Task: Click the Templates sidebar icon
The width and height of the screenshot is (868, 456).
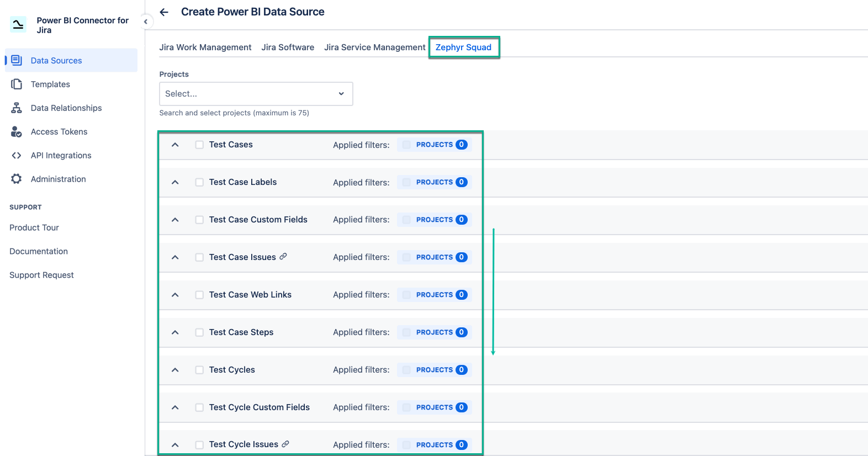Action: pyautogui.click(x=17, y=84)
